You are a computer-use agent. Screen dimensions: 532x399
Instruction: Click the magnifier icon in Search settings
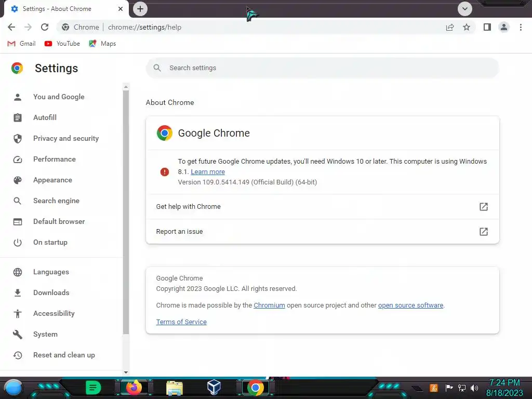pos(157,68)
